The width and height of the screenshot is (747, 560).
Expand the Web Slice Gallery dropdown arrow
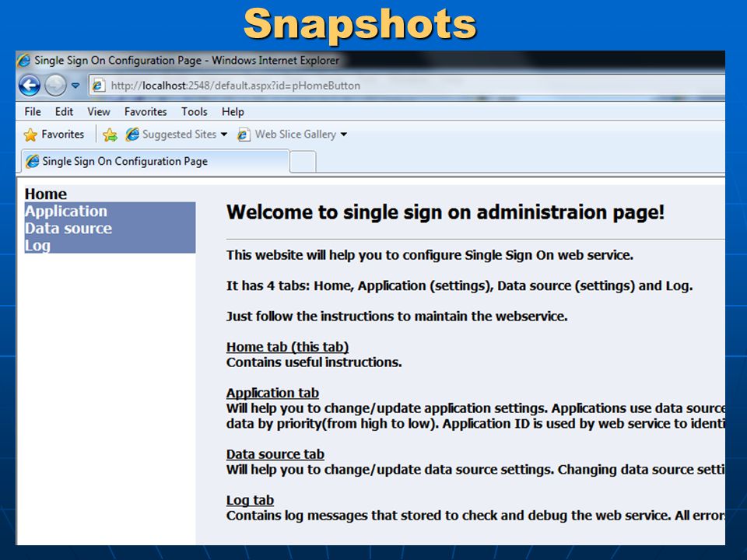tap(343, 135)
